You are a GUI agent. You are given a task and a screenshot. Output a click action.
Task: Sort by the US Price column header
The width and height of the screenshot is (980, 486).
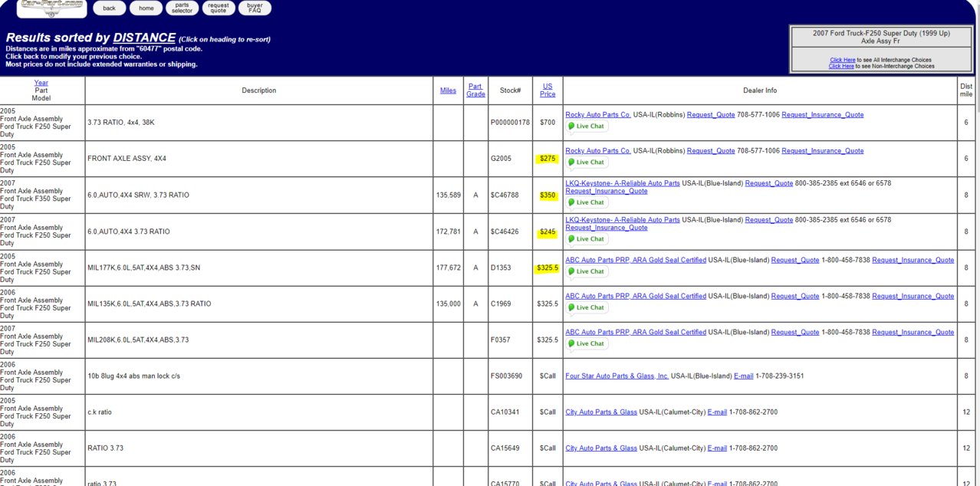click(x=548, y=90)
